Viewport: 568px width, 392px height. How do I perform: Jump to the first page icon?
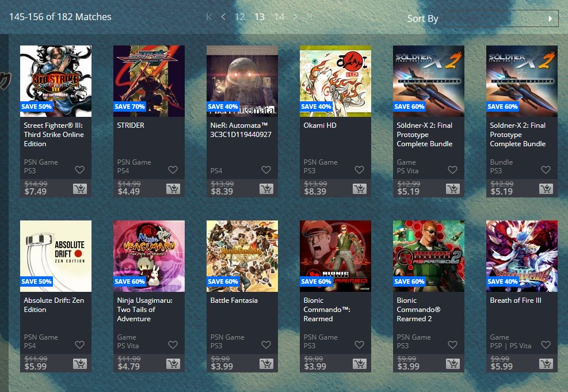209,17
